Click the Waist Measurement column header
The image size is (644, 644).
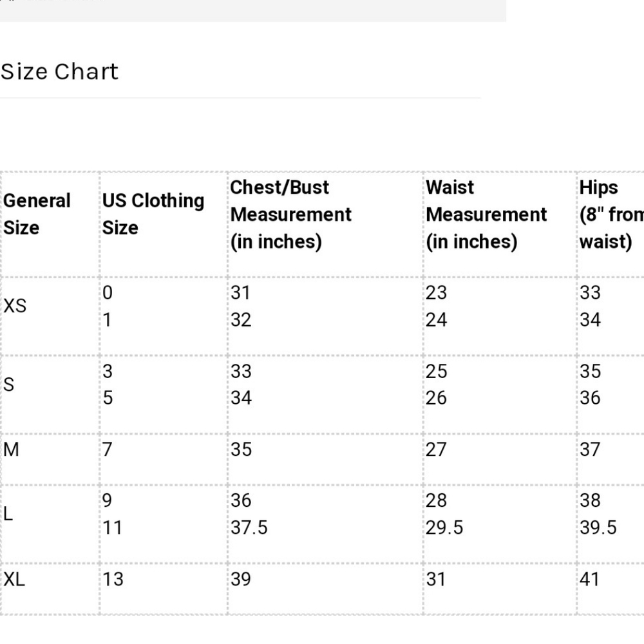tap(486, 214)
